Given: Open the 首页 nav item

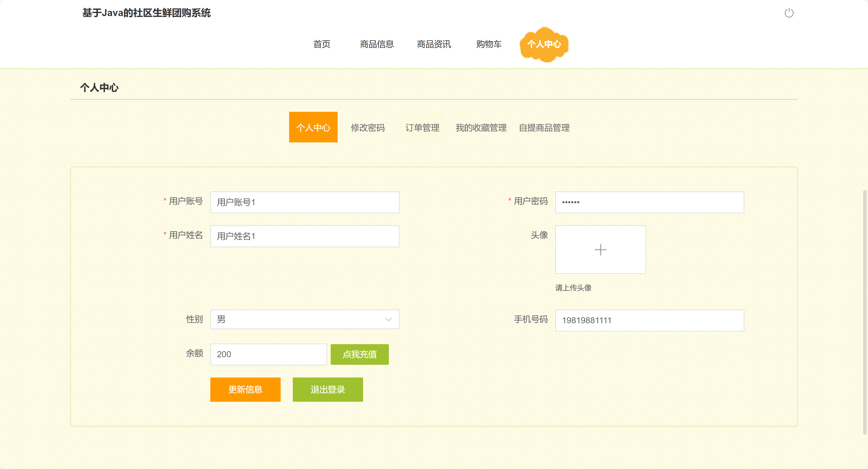Looking at the screenshot, I should [322, 44].
